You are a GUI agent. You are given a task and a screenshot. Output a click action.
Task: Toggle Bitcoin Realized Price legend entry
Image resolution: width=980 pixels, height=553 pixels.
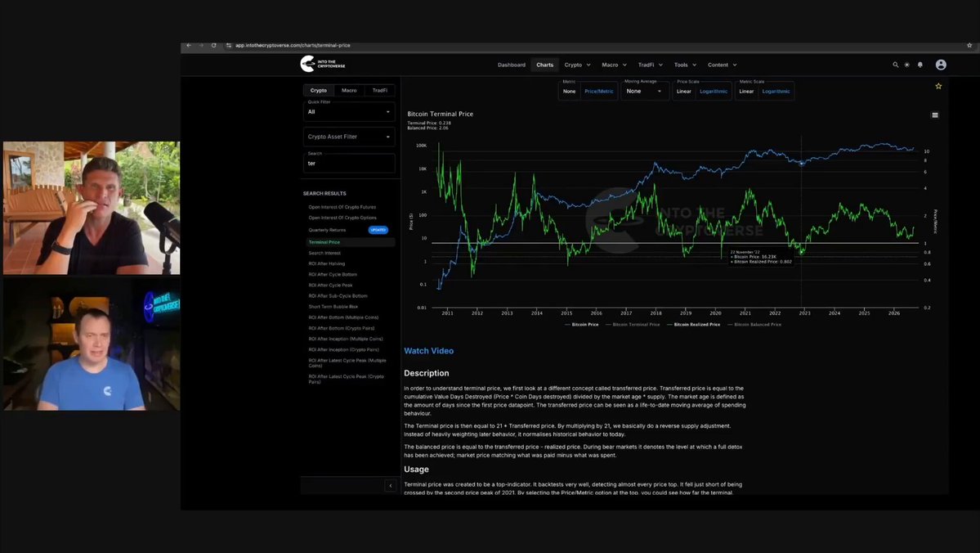click(693, 325)
